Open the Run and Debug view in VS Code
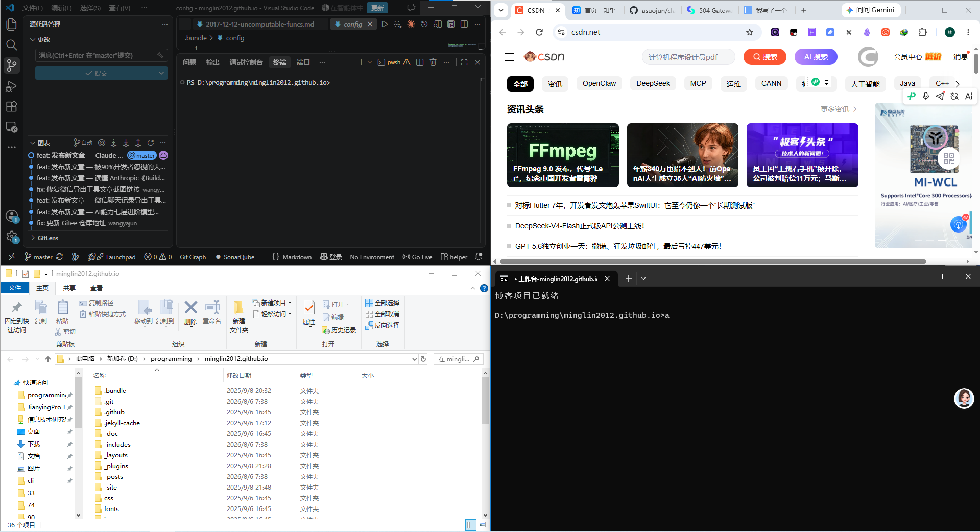The width and height of the screenshot is (980, 532). pos(11,86)
